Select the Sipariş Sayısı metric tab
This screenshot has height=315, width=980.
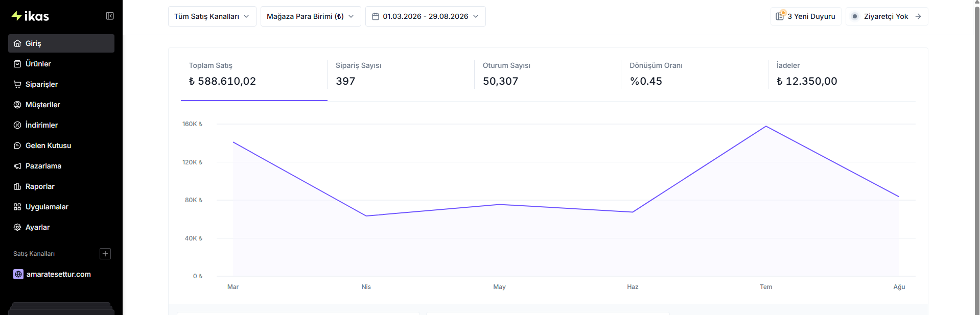(x=401, y=75)
